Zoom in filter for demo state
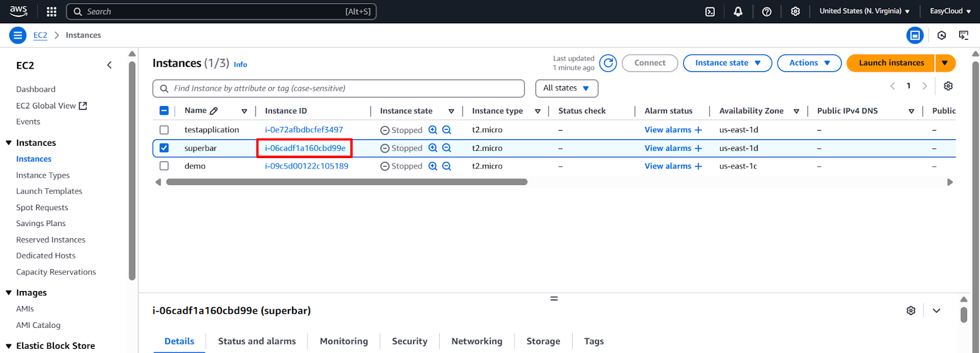This screenshot has width=980, height=353. pyautogui.click(x=433, y=166)
